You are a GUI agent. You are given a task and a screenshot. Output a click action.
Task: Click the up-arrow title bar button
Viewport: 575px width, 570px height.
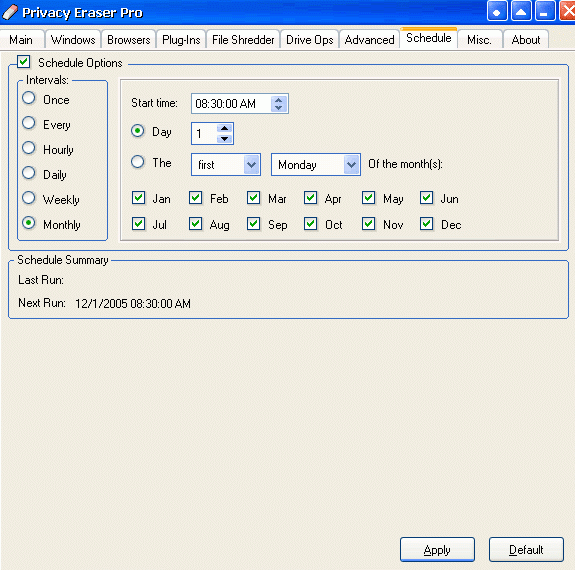tap(521, 11)
